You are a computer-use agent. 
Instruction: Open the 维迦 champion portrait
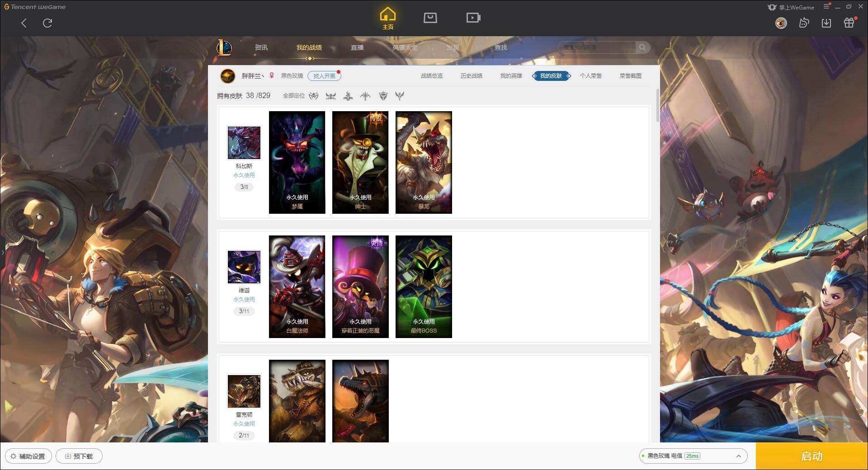pyautogui.click(x=244, y=267)
